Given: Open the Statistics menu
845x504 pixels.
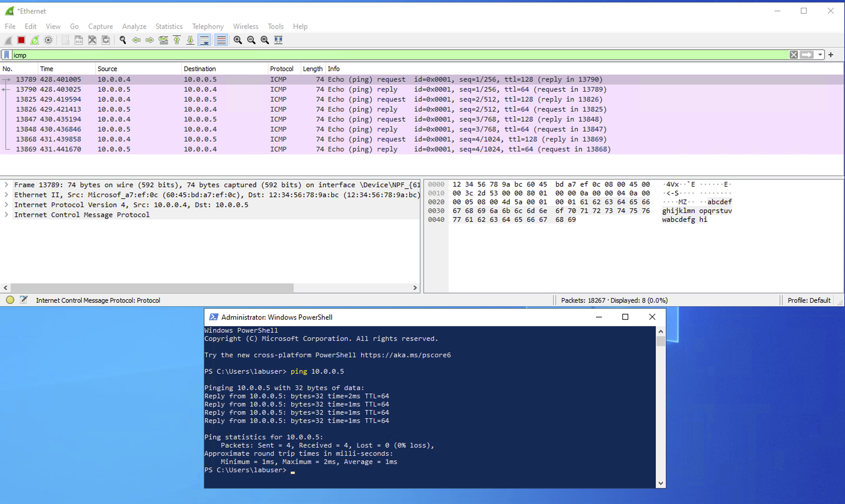Looking at the screenshot, I should coord(169,26).
